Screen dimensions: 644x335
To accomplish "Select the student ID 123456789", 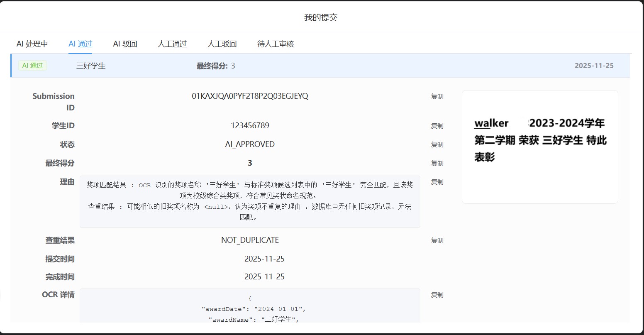I will pyautogui.click(x=250, y=125).
